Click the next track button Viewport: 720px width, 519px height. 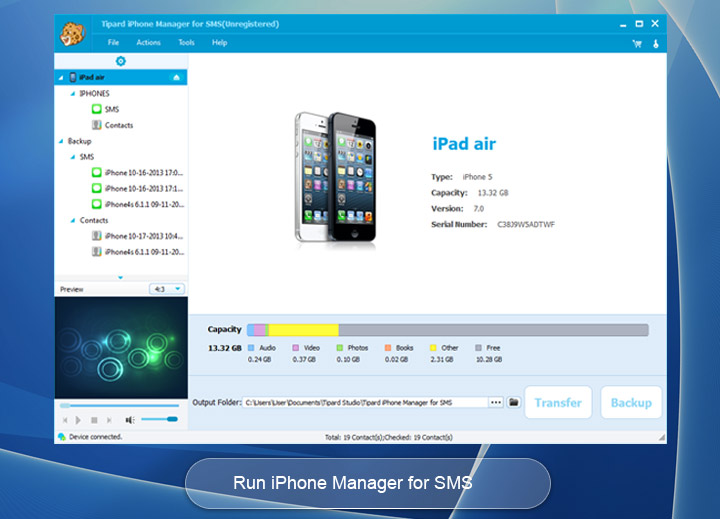[x=109, y=420]
